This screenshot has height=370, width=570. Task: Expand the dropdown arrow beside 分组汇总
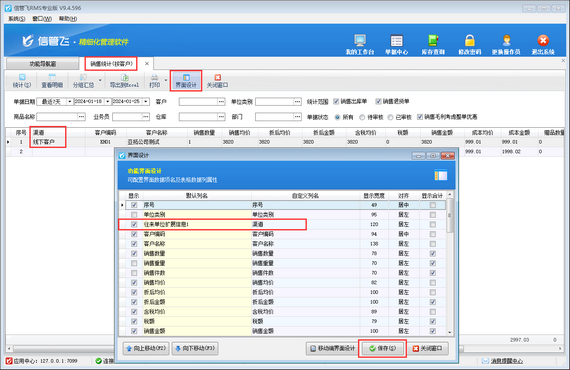(x=100, y=80)
